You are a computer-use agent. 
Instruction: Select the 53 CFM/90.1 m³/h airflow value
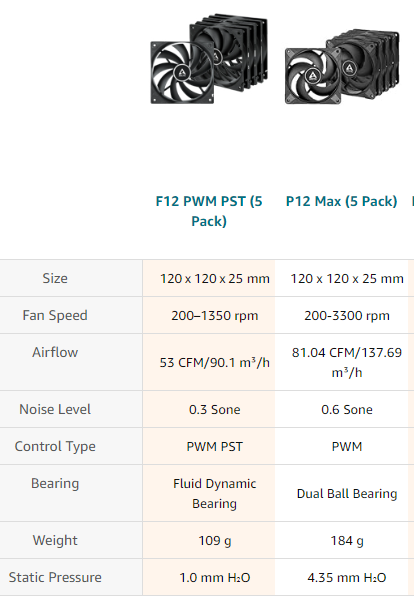[215, 362]
